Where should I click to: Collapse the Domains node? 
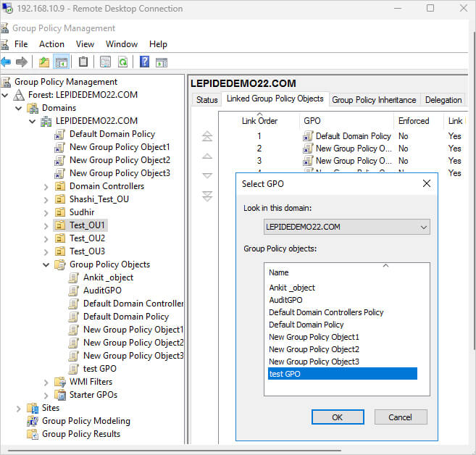[x=19, y=108]
